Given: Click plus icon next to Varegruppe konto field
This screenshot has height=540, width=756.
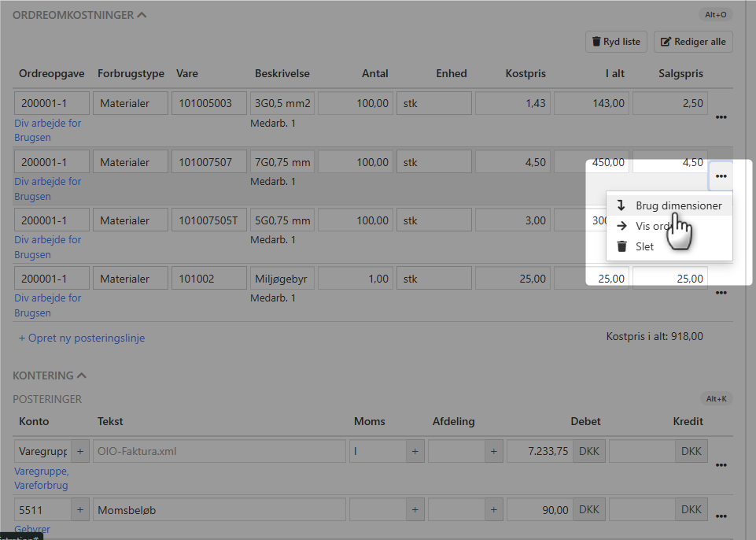Looking at the screenshot, I should [x=80, y=451].
